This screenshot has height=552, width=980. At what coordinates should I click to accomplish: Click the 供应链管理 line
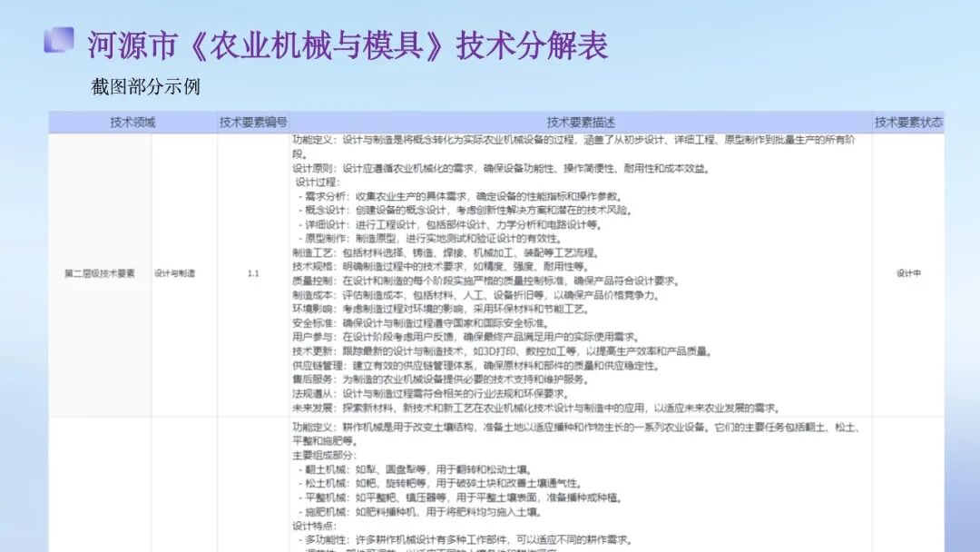pos(477,366)
